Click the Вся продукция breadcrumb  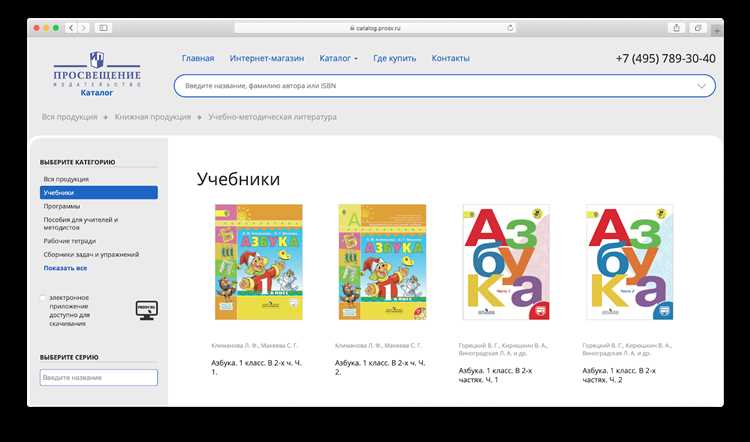click(69, 117)
